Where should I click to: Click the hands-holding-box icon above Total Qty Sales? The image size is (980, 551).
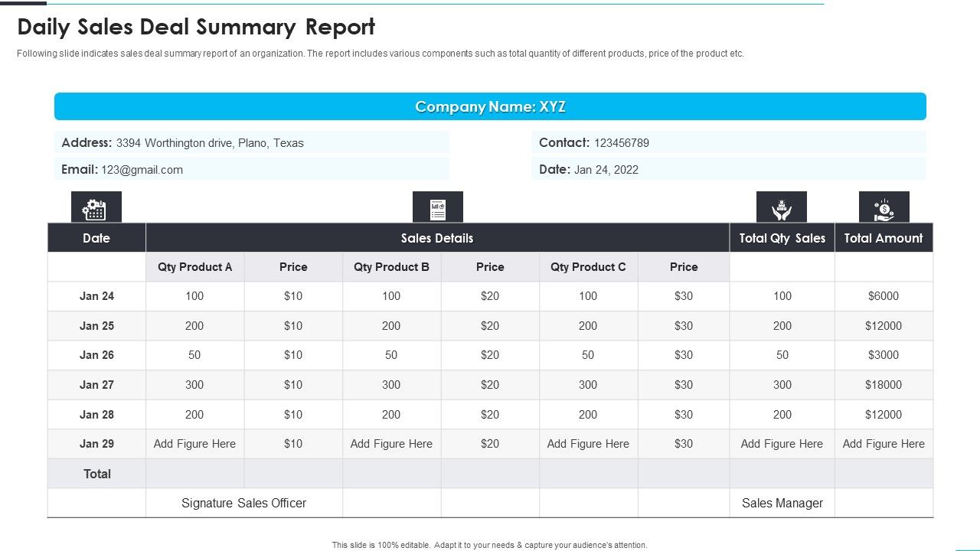coord(782,207)
